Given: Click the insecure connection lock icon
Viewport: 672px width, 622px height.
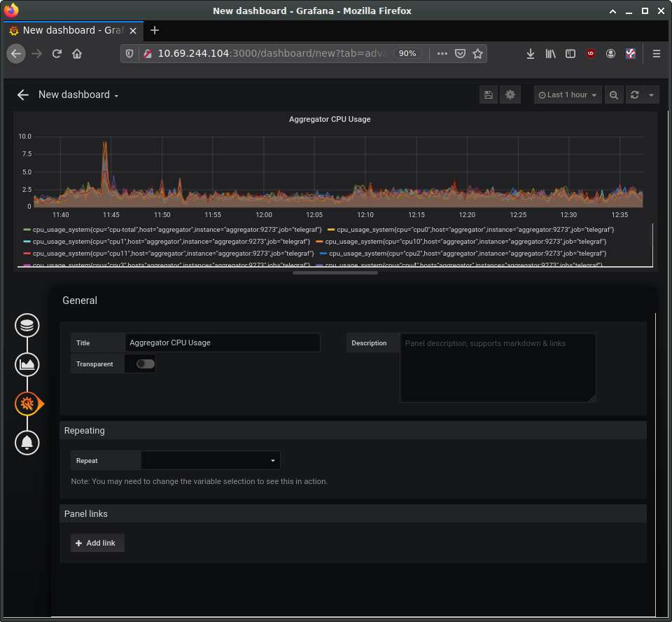Looking at the screenshot, I should 148,54.
